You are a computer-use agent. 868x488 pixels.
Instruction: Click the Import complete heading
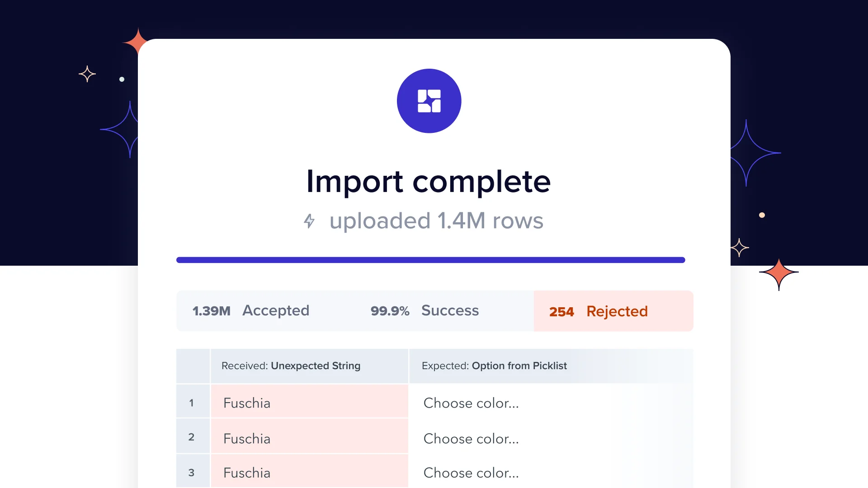(428, 182)
